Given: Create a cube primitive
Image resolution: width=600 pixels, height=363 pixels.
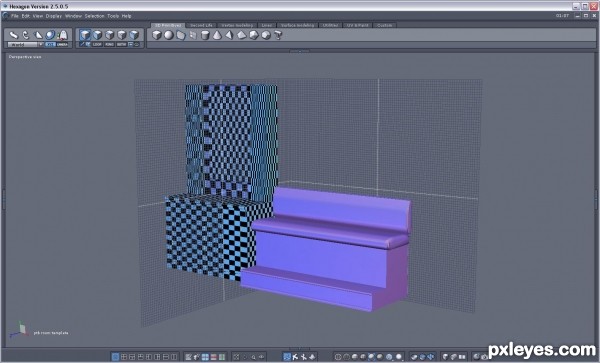Looking at the screenshot, I should click(157, 35).
